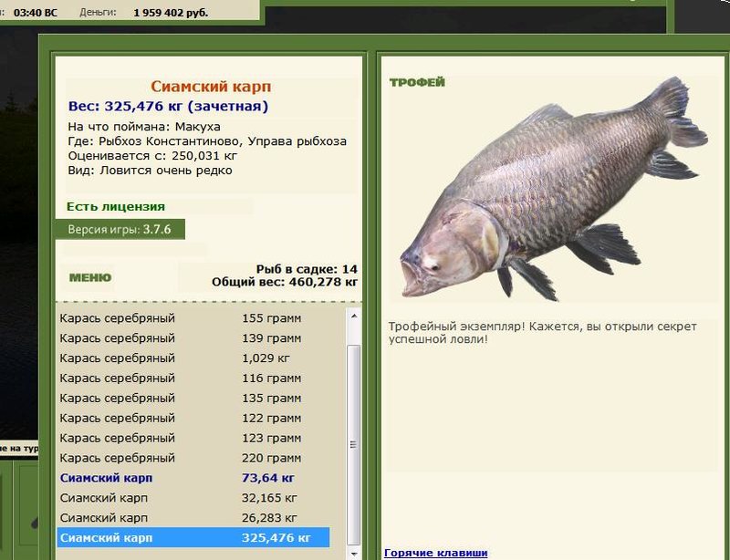Screen dimensions: 730x560
Task: Click the Трофейный экземпляр description text
Action: click(542, 332)
